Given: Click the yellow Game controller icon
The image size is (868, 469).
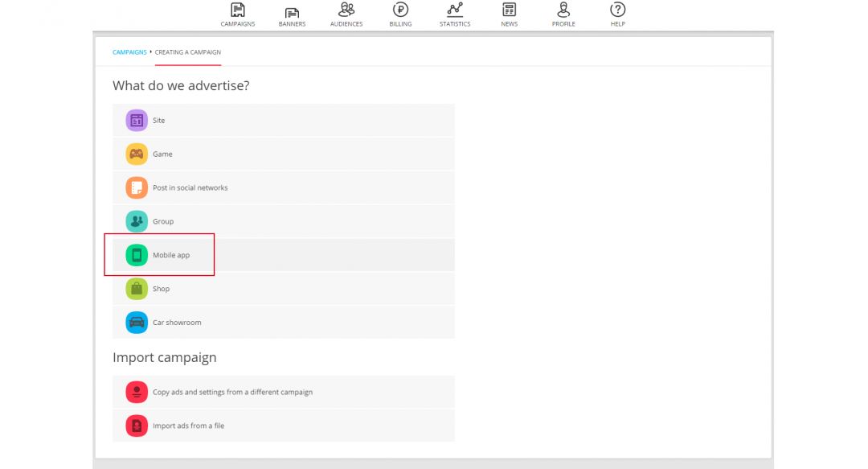Looking at the screenshot, I should tap(137, 154).
